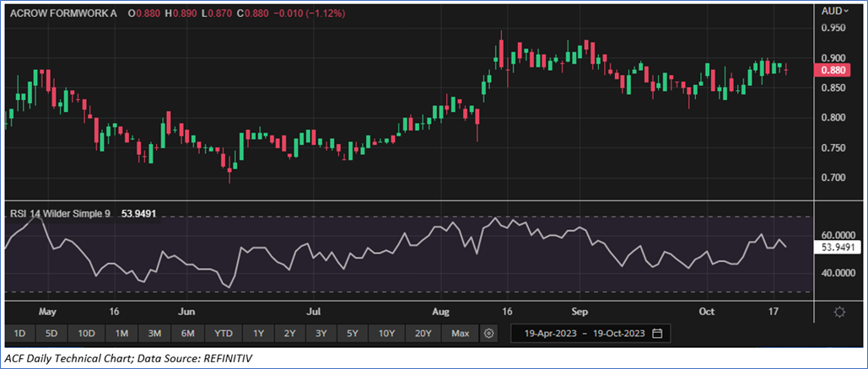Select the 1D time range
Image resolution: width=868 pixels, height=369 pixels.
click(19, 334)
